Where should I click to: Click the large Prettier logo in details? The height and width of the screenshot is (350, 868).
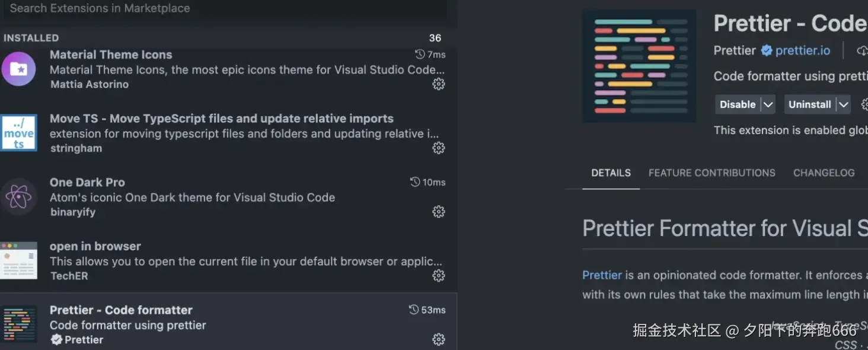click(639, 66)
